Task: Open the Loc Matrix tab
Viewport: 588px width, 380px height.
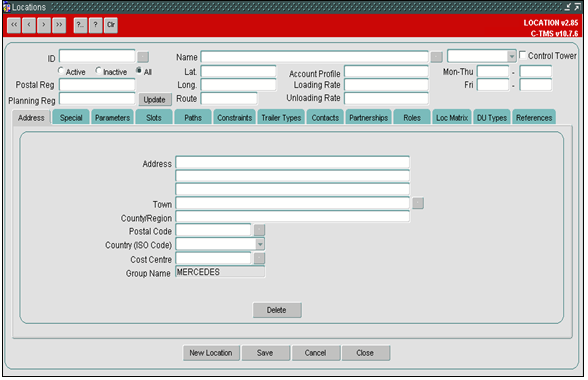Action: pos(452,118)
